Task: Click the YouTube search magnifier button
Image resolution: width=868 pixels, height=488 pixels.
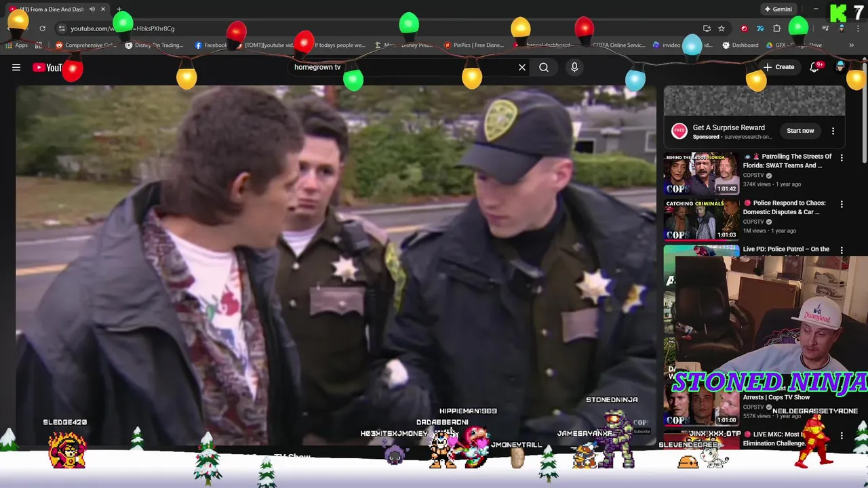Action: pyautogui.click(x=544, y=67)
